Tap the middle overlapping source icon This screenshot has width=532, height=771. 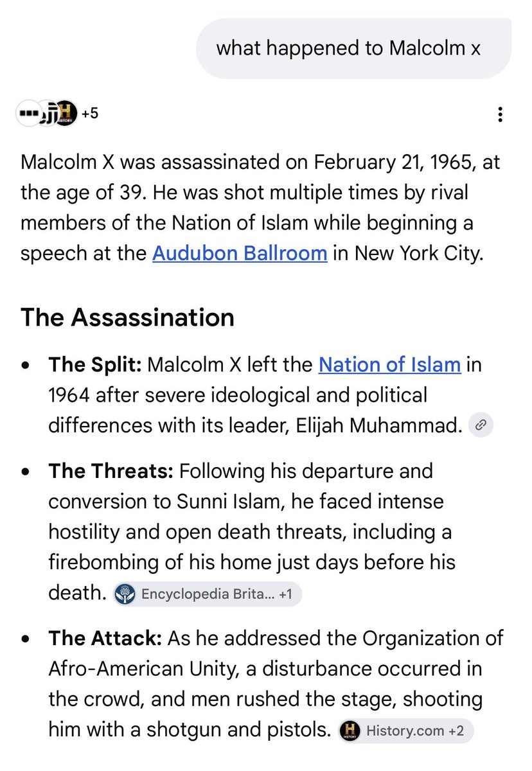(46, 114)
